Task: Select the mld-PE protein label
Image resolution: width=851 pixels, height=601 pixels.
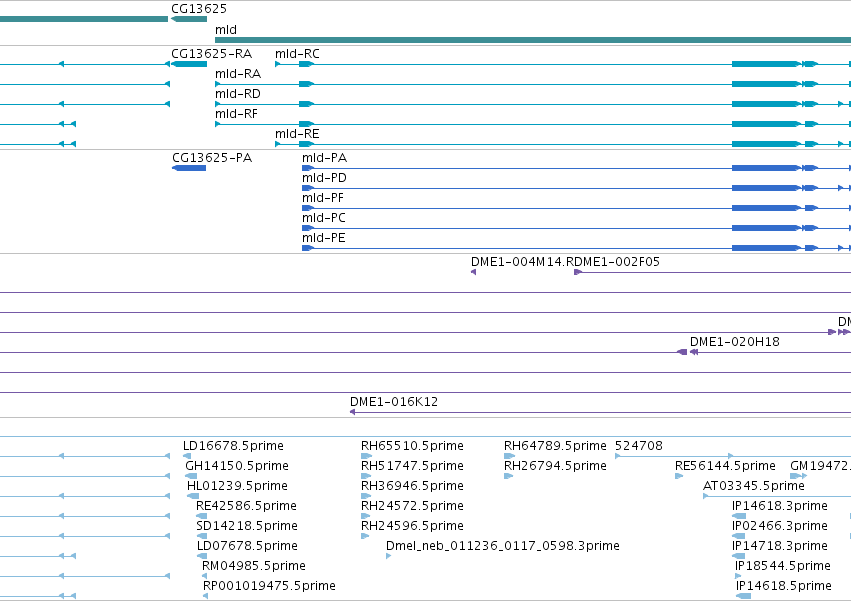Action: [x=323, y=238]
